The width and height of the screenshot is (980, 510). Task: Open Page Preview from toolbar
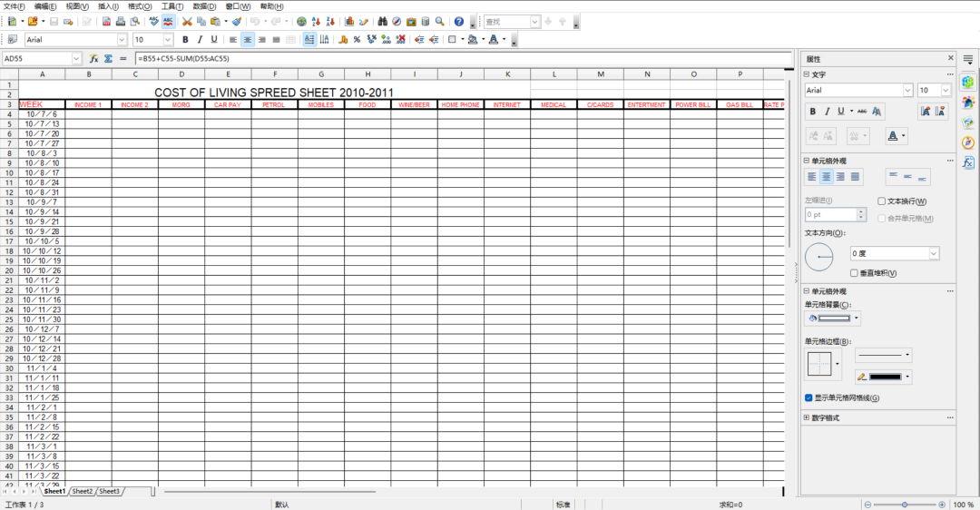click(x=135, y=22)
